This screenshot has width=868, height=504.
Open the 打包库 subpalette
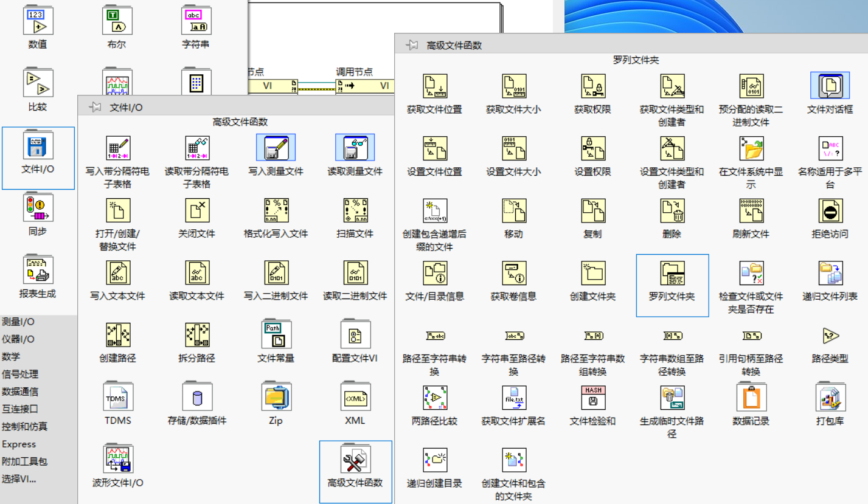pos(830,397)
